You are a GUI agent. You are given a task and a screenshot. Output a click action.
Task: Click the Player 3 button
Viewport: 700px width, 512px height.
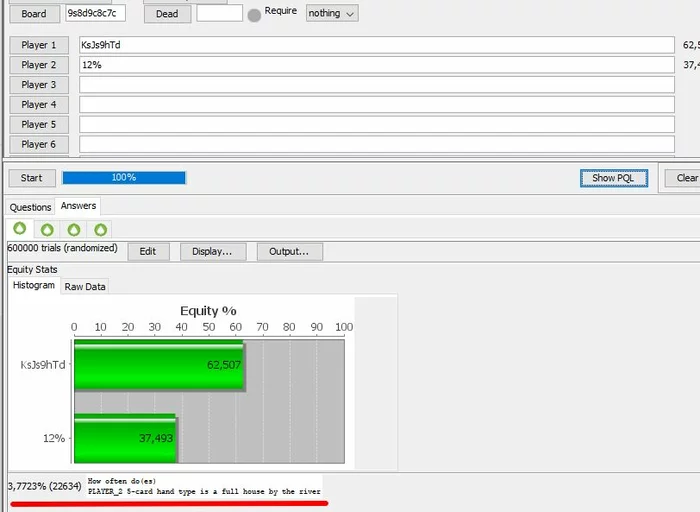(39, 85)
